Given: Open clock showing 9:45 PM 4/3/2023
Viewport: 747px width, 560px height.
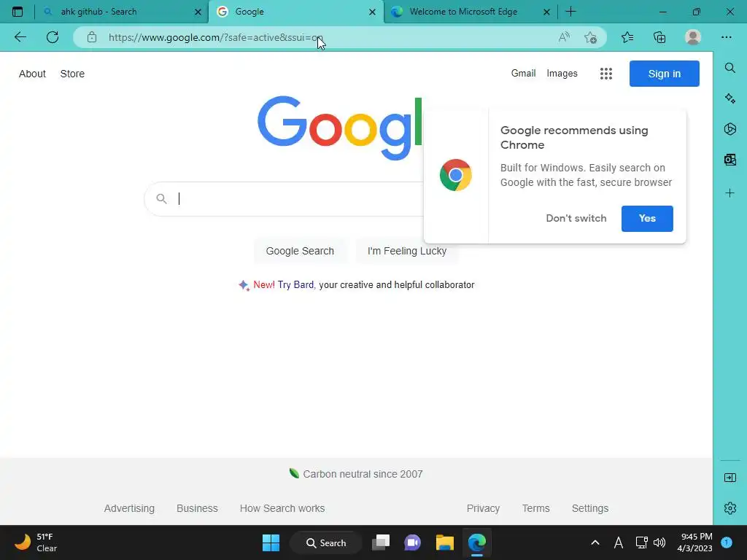Looking at the screenshot, I should point(694,542).
